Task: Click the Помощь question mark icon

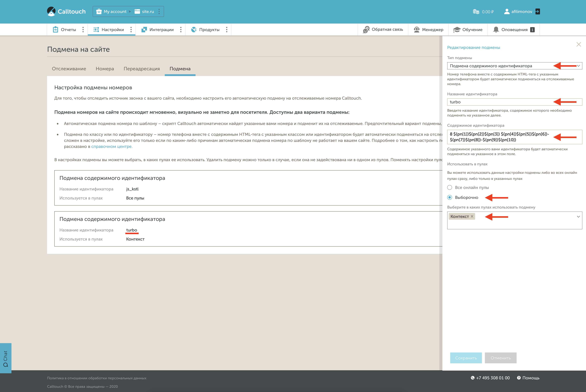Action: (x=519, y=378)
